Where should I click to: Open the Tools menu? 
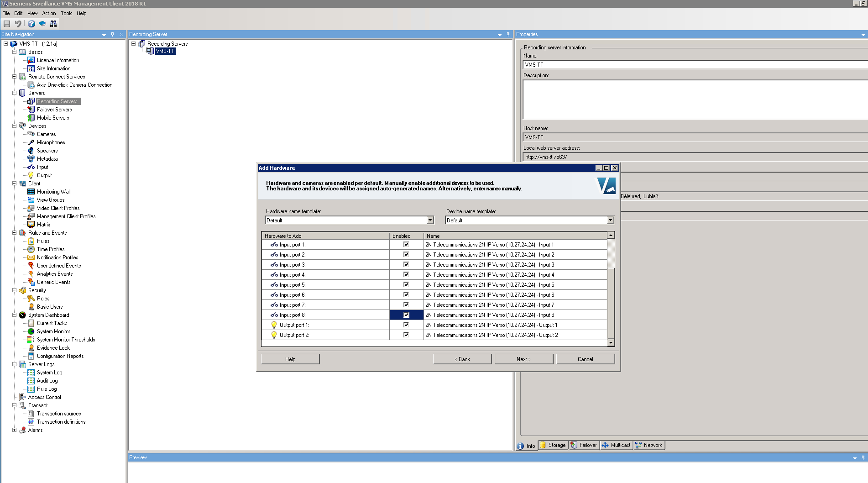coord(67,13)
